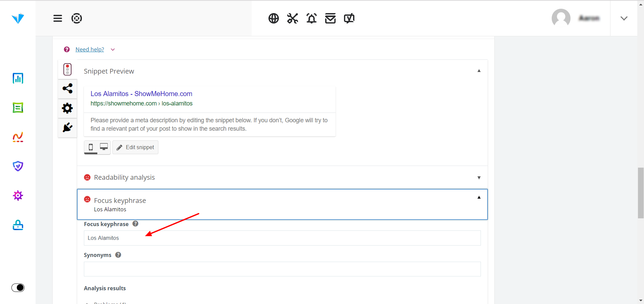Click the scrollbar down arrow

click(641, 301)
